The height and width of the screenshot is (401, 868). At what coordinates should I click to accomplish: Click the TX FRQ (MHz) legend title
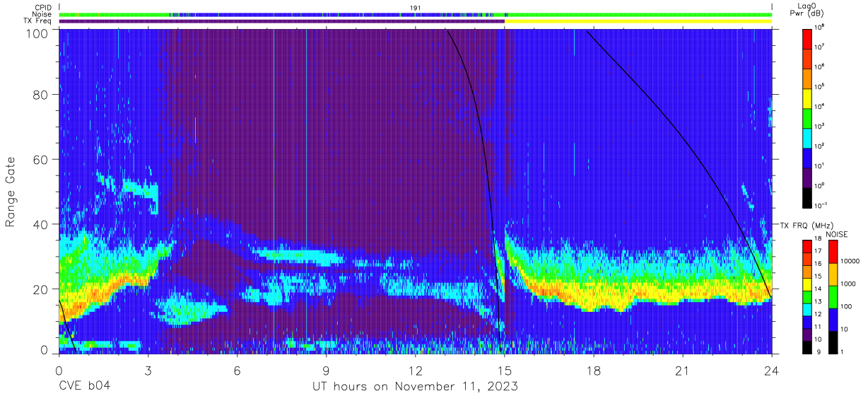[x=805, y=225]
